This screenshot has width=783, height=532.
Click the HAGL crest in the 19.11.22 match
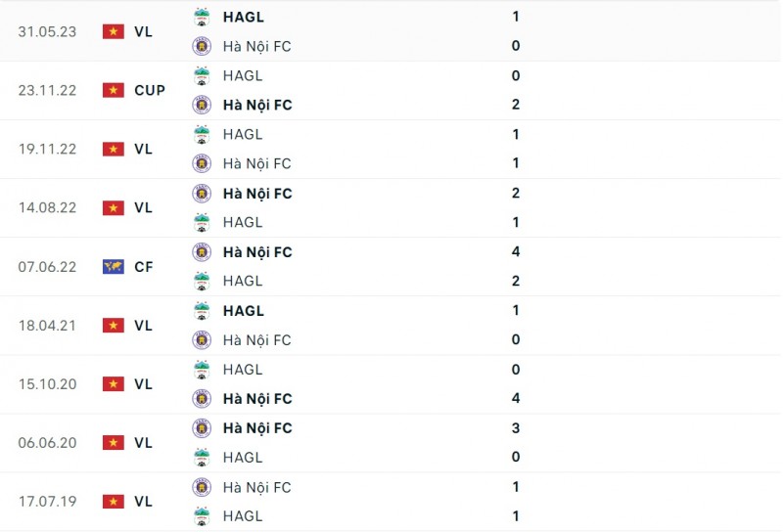point(202,134)
